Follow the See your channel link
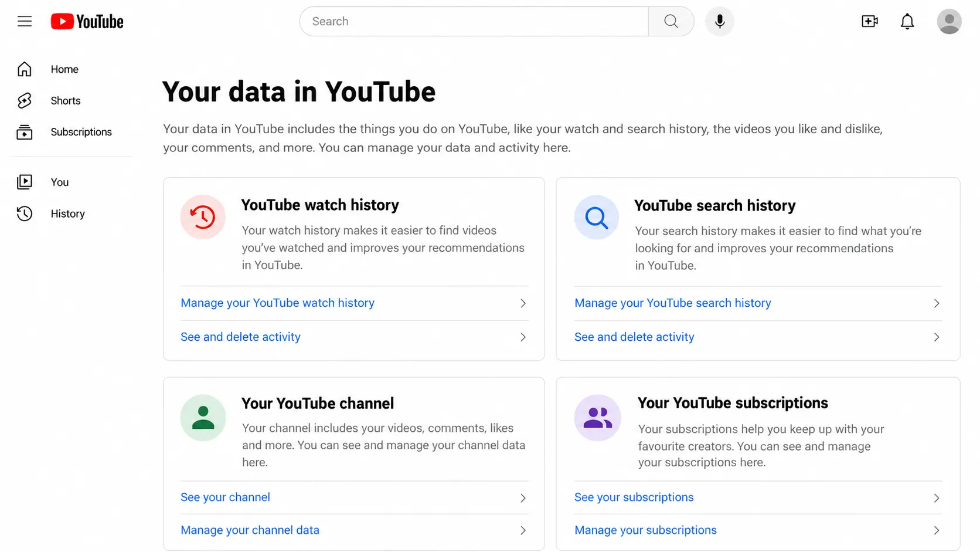 (225, 497)
